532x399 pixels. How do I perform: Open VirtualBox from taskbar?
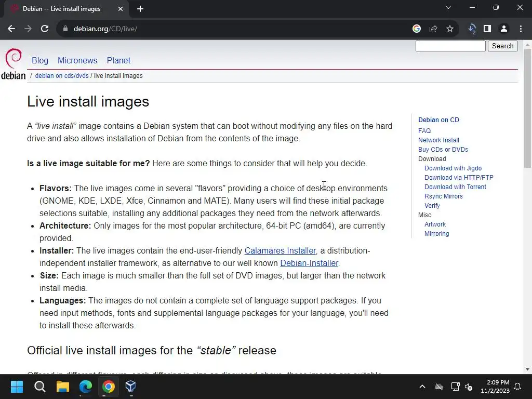point(131,387)
